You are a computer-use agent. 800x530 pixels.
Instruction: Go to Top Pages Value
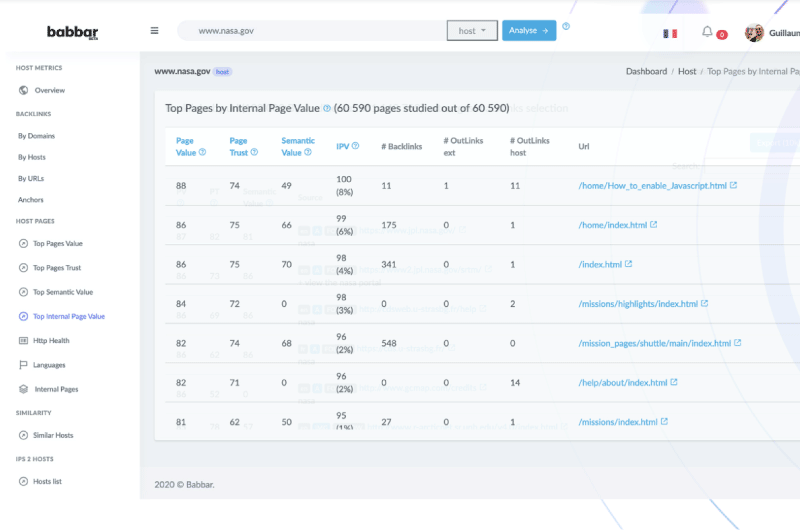click(x=58, y=243)
